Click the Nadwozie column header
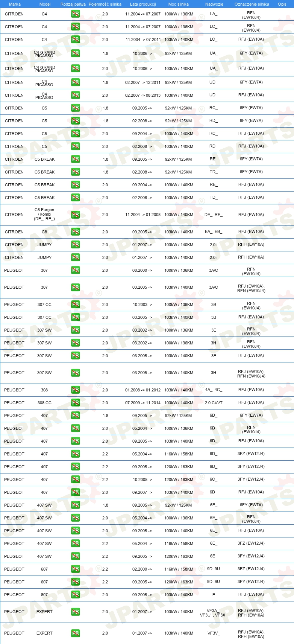The image size is (294, 644). coord(214,4)
